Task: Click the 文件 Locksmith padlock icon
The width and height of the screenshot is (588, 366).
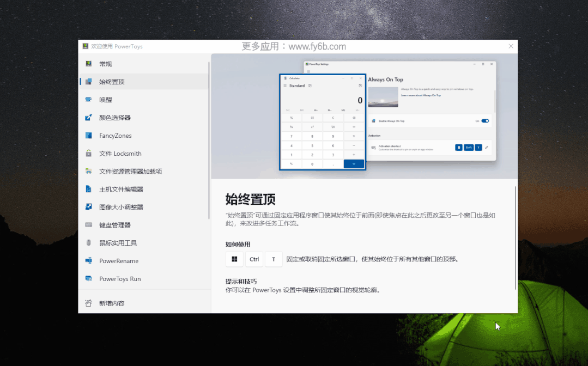Action: pyautogui.click(x=88, y=153)
